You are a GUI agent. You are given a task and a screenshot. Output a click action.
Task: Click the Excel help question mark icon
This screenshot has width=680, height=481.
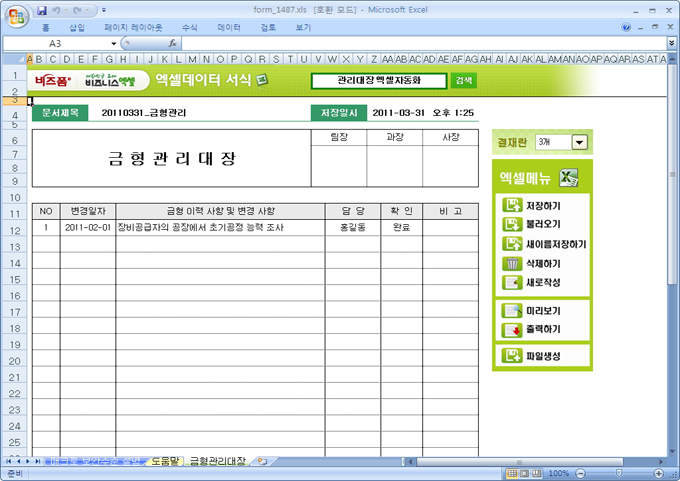[626, 28]
